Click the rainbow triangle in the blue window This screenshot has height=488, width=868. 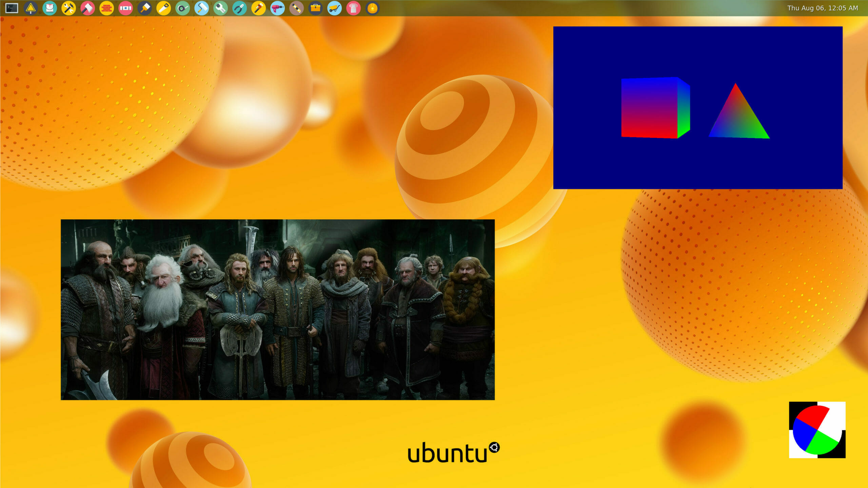point(739,115)
